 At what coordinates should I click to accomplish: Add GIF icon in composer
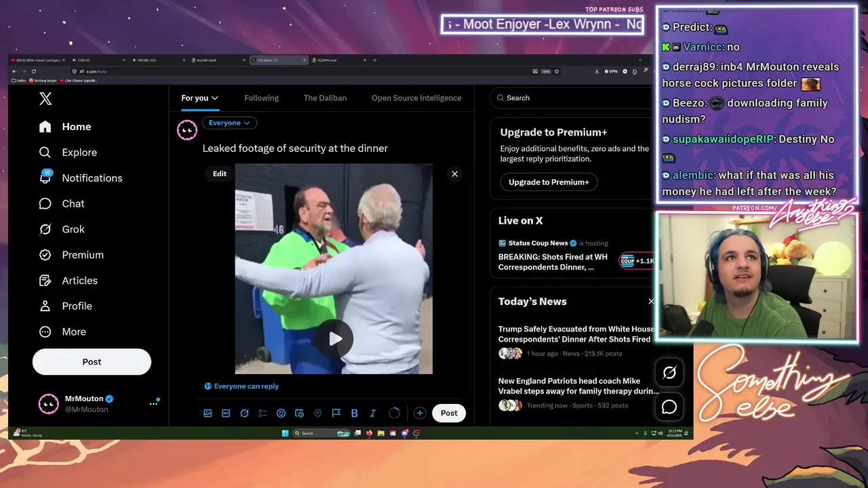tap(226, 413)
